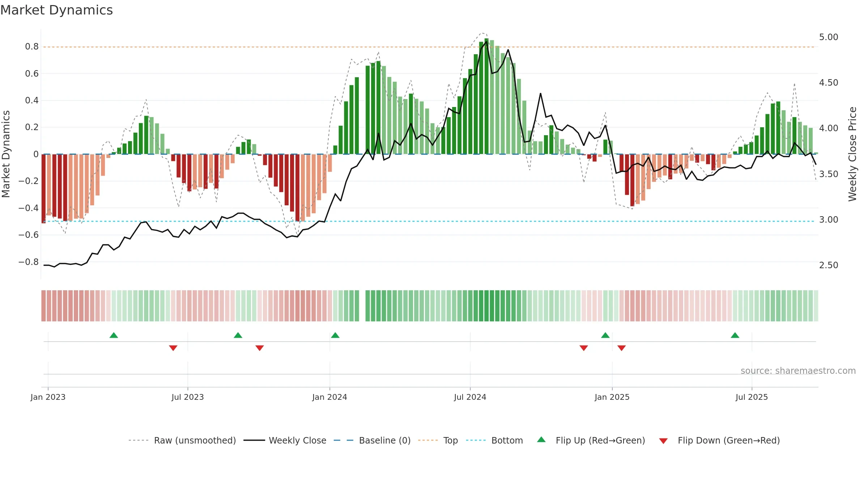Click the green flip-up marker after Jul 2023
The height and width of the screenshot is (488, 868).
click(x=238, y=335)
